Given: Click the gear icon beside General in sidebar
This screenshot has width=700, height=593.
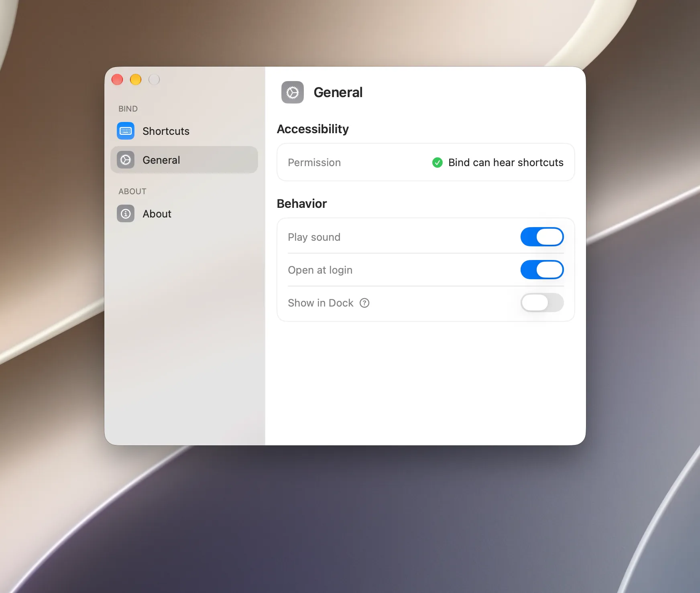Looking at the screenshot, I should point(126,160).
